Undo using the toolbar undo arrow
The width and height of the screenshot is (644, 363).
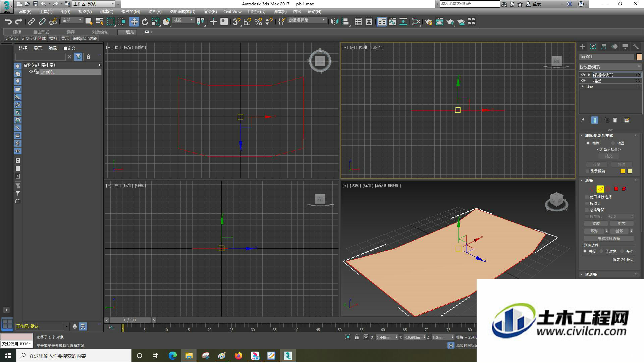pyautogui.click(x=8, y=22)
